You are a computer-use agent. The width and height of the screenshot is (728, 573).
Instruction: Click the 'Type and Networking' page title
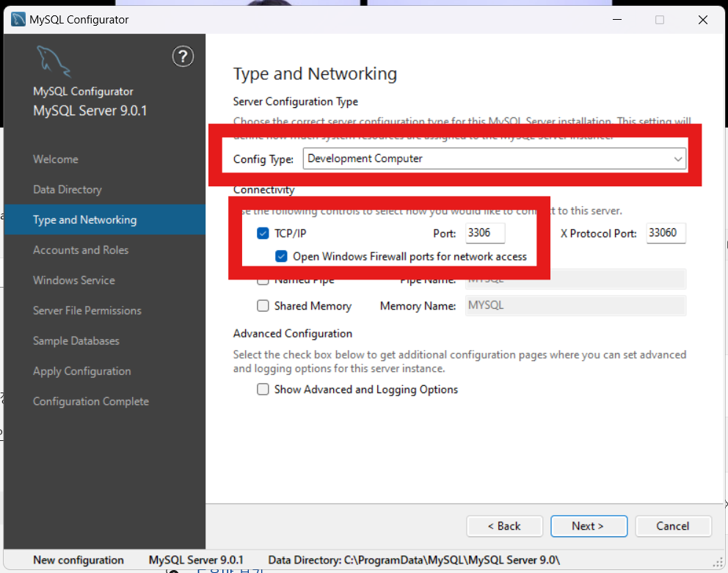pyautogui.click(x=316, y=74)
